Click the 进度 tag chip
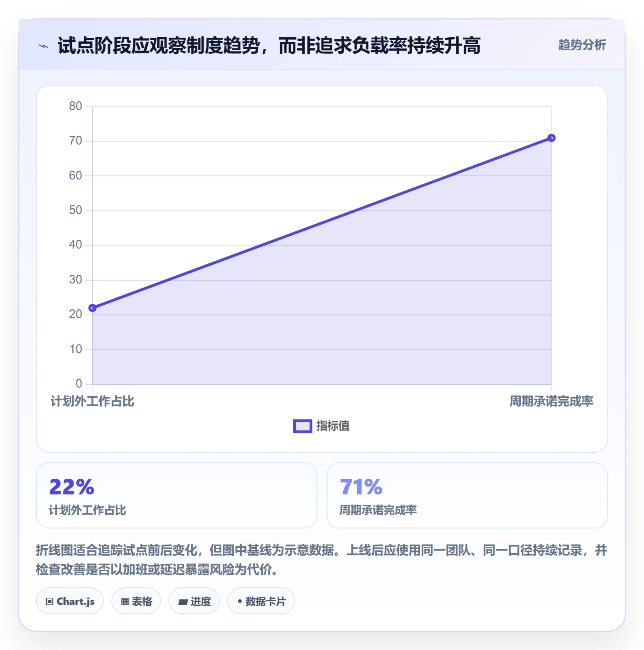 click(x=194, y=601)
